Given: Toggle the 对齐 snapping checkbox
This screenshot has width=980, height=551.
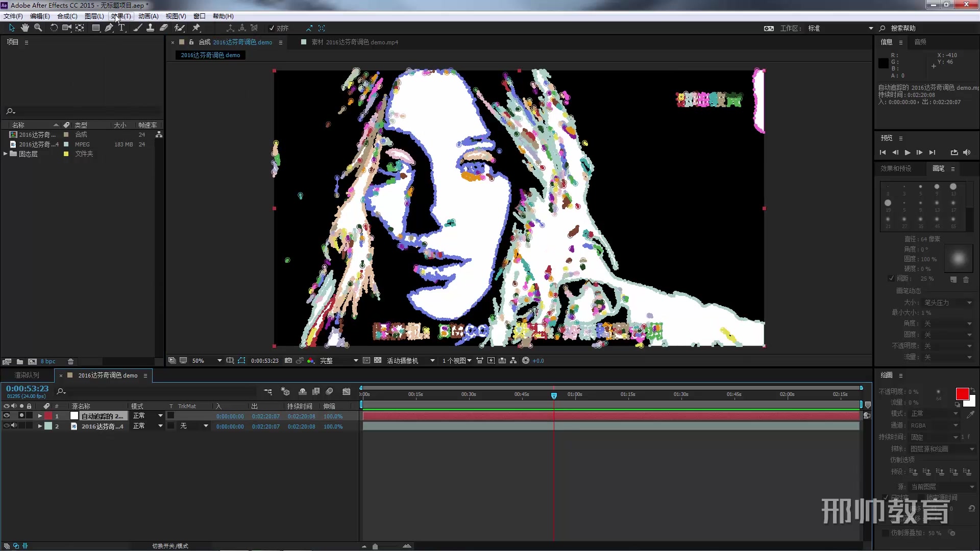Looking at the screenshot, I should point(272,29).
